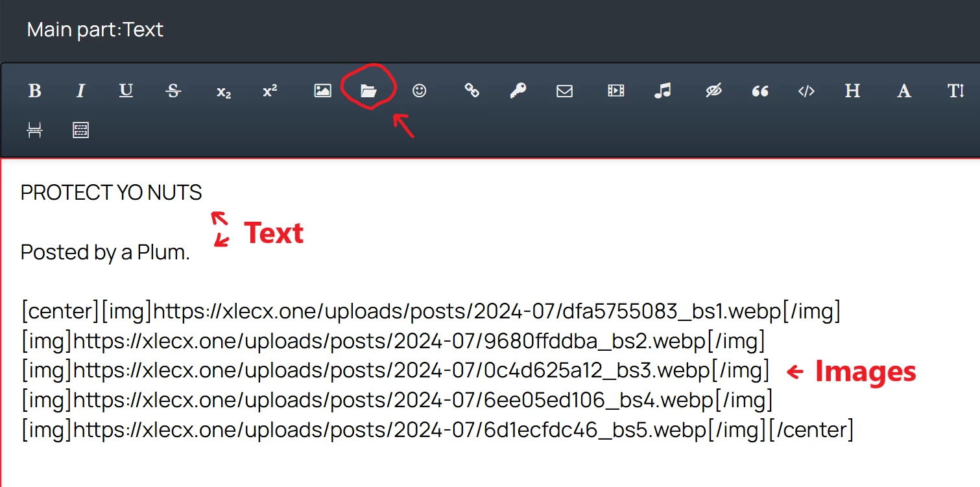Insert video with film icon
The height and width of the screenshot is (487, 980).
(x=615, y=91)
